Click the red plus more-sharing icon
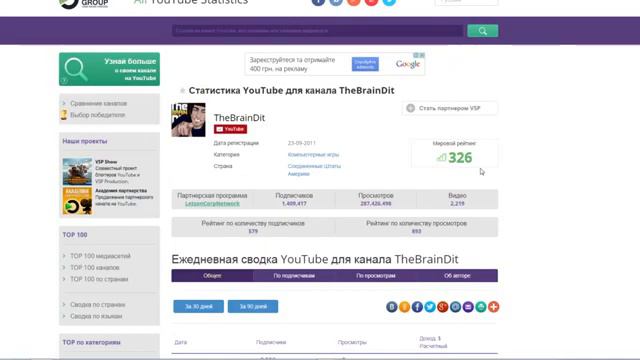The height and width of the screenshot is (360, 640). tap(493, 307)
